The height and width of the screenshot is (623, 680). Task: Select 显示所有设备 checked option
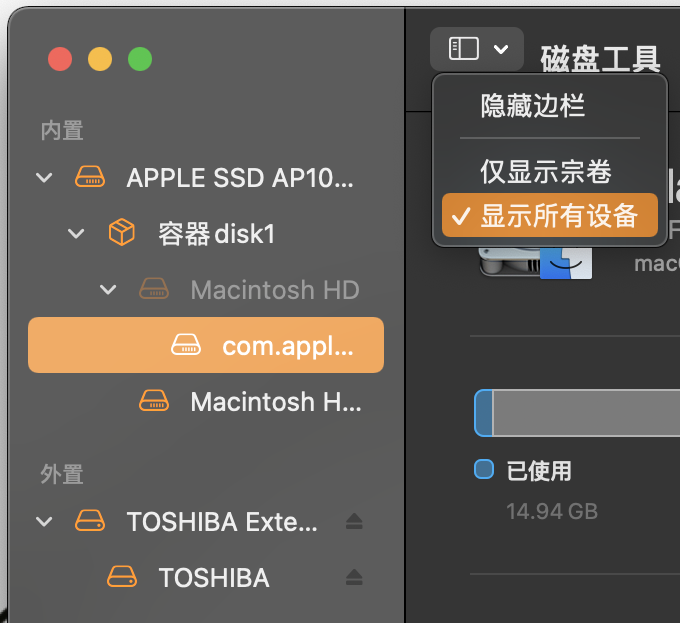tap(558, 216)
